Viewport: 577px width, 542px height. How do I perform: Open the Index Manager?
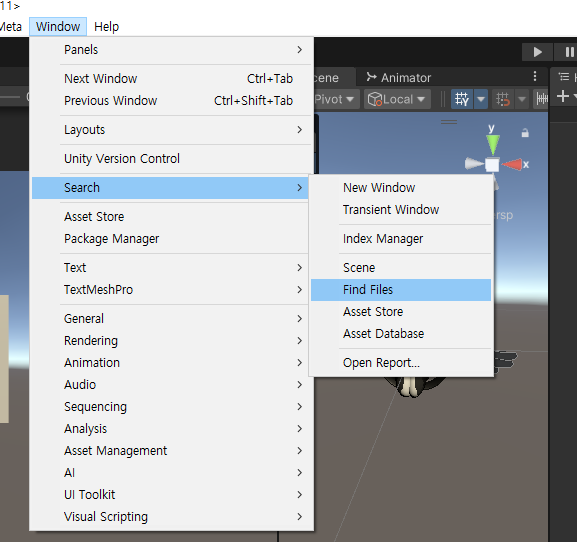pos(401,239)
